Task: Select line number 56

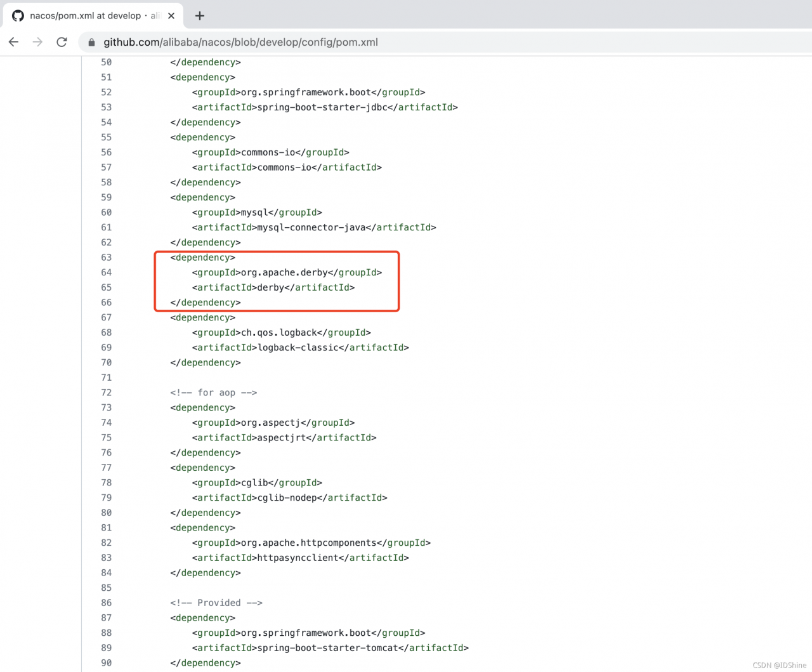Action: [106, 152]
